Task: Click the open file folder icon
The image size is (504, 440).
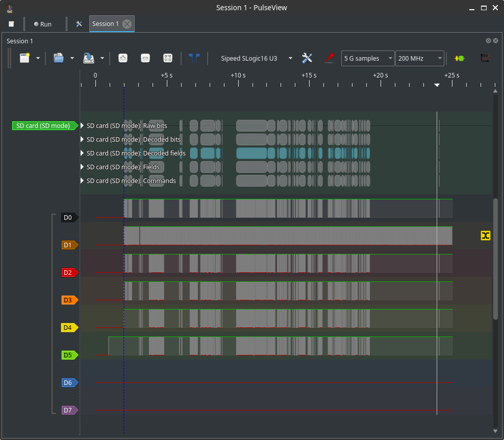Action: 59,58
